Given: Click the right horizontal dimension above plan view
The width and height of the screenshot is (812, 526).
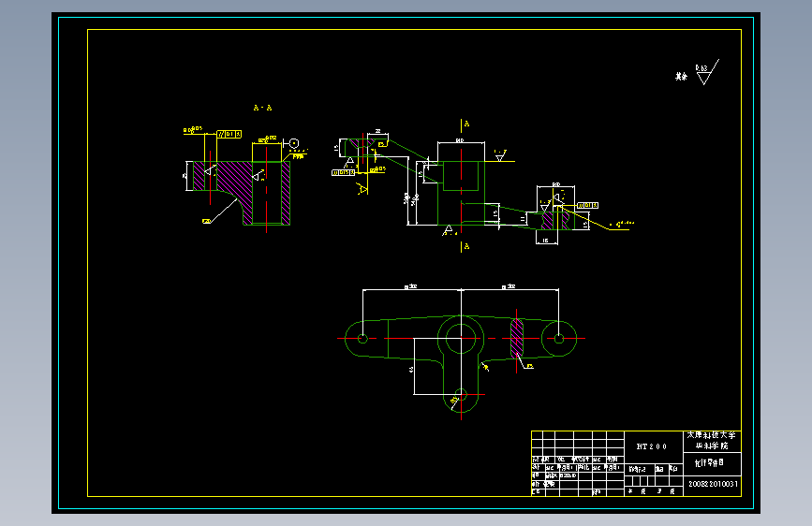Looking at the screenshot, I should point(509,286).
